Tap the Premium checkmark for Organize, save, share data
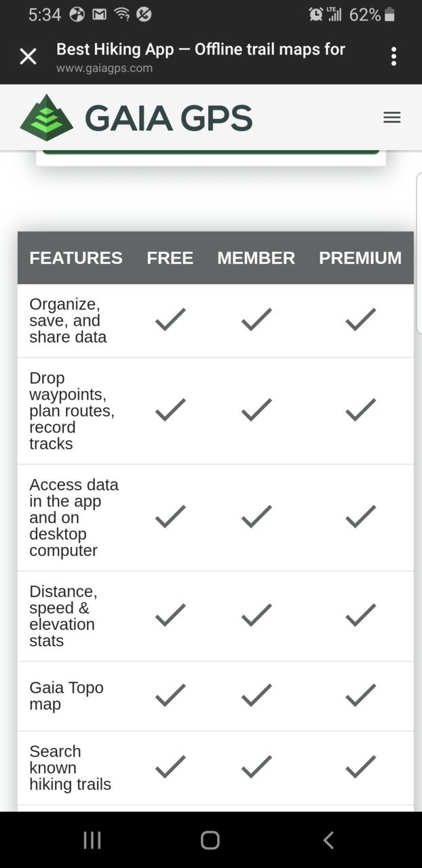Screen dimensions: 422x868 pyautogui.click(x=360, y=320)
